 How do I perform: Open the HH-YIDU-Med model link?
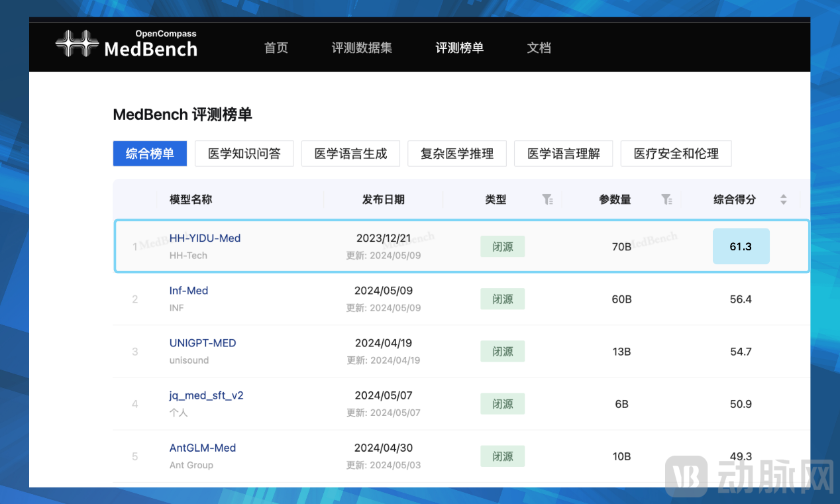205,238
